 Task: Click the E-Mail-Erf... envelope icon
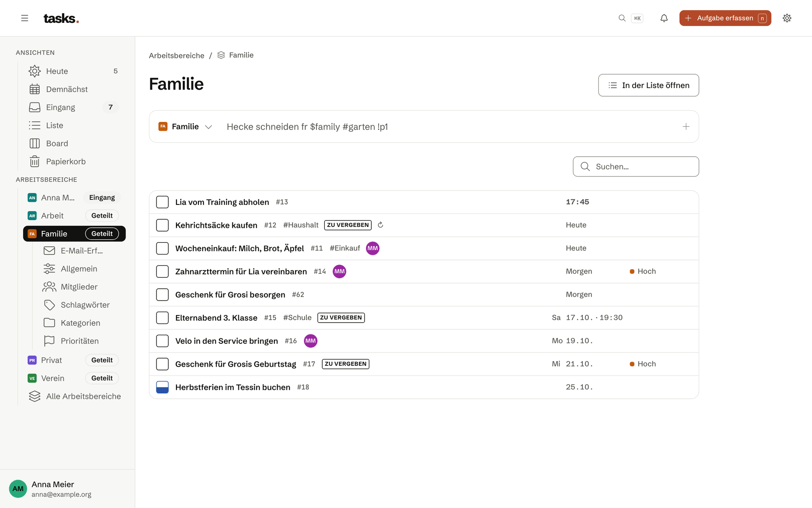49,251
